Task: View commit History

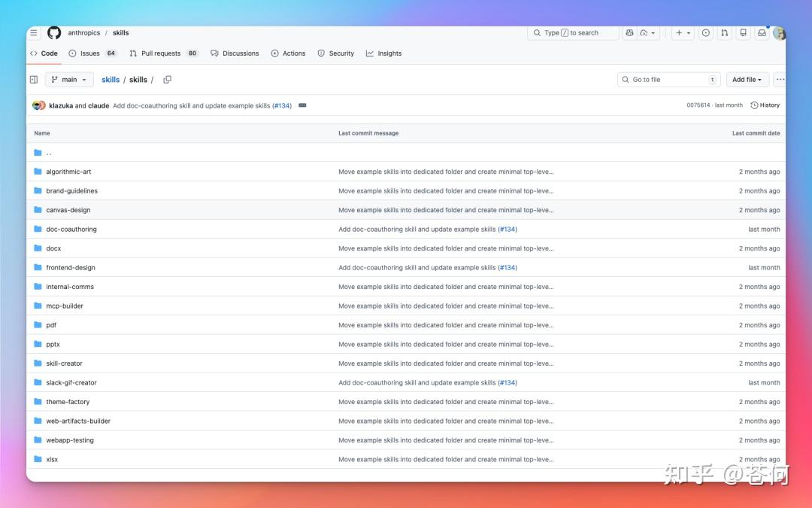Action: (765, 105)
